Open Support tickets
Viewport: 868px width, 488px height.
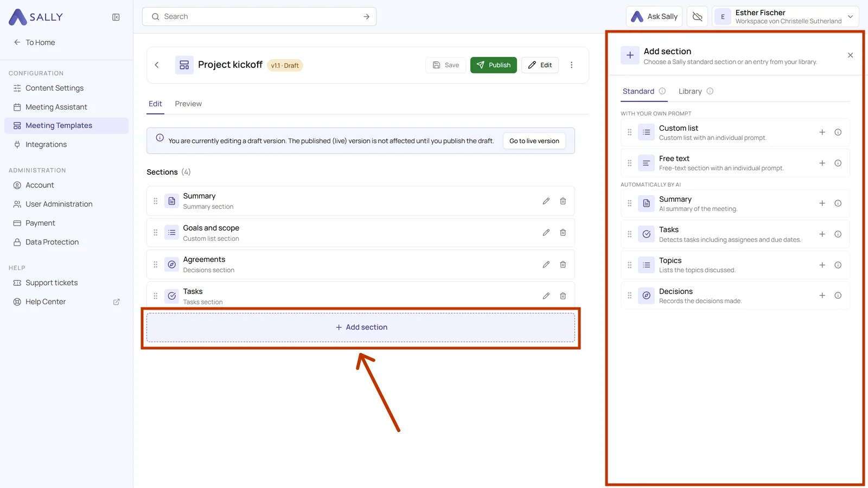(x=66, y=282)
